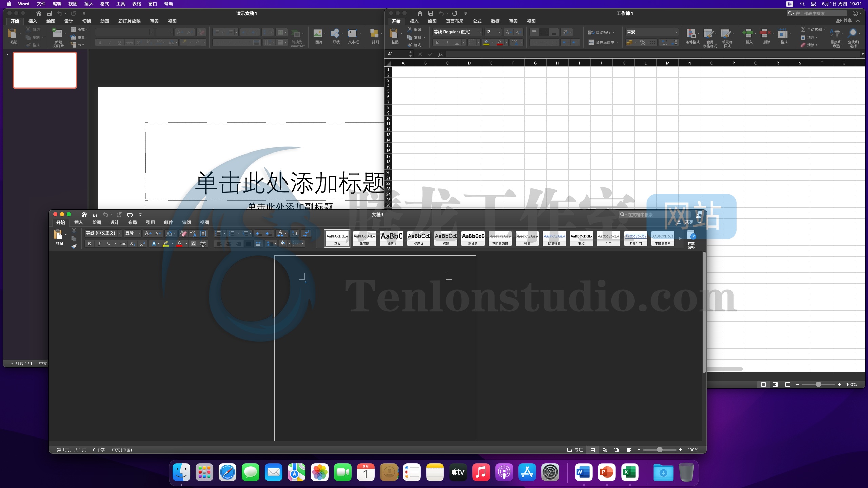Open number format dropdown in Excel

click(676, 32)
